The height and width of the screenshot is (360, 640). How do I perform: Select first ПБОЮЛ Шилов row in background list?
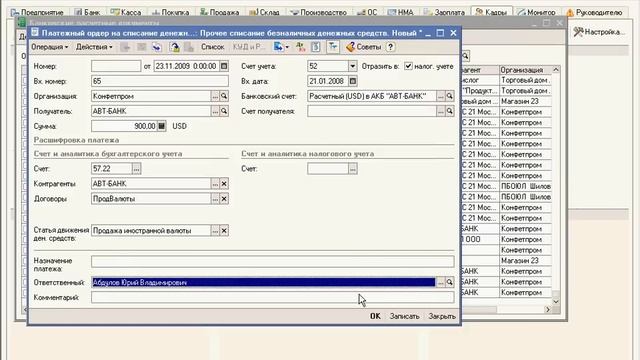525,186
